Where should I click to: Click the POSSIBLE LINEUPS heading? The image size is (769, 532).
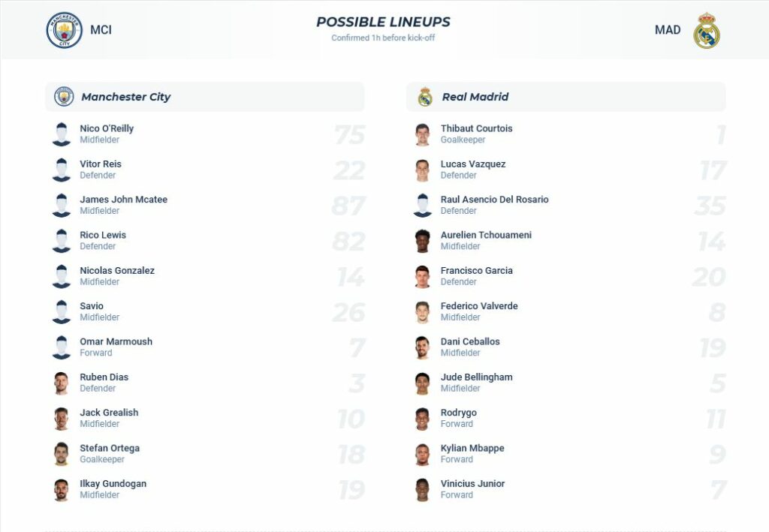pos(383,21)
